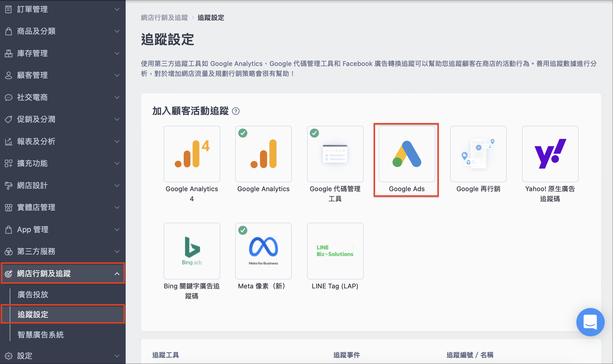Open the 實體店管理 menu label
The height and width of the screenshot is (364, 613).
point(36,207)
